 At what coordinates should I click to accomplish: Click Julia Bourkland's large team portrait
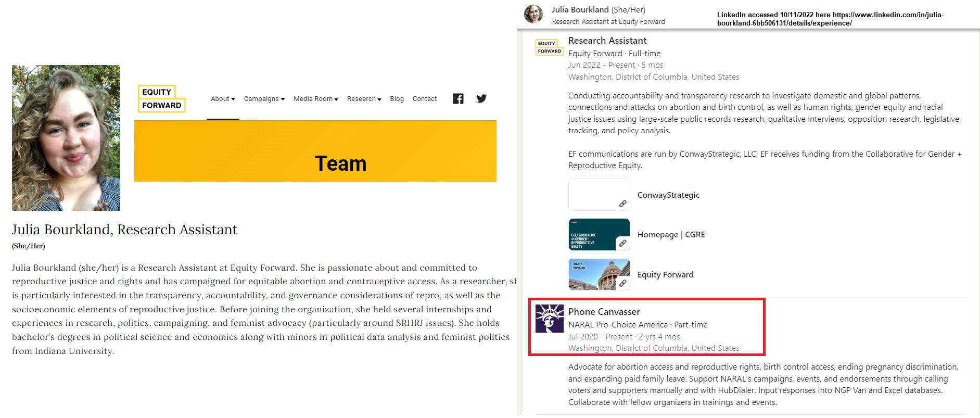66,138
